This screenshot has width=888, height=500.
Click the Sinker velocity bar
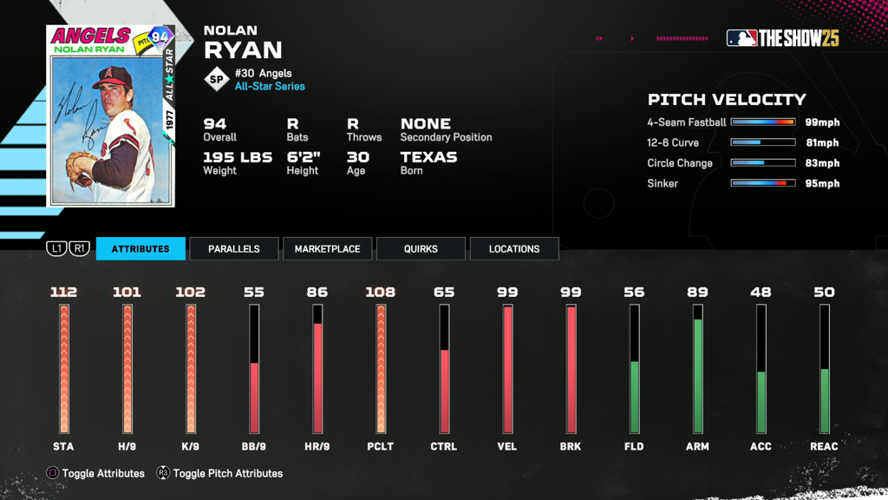pyautogui.click(x=763, y=183)
